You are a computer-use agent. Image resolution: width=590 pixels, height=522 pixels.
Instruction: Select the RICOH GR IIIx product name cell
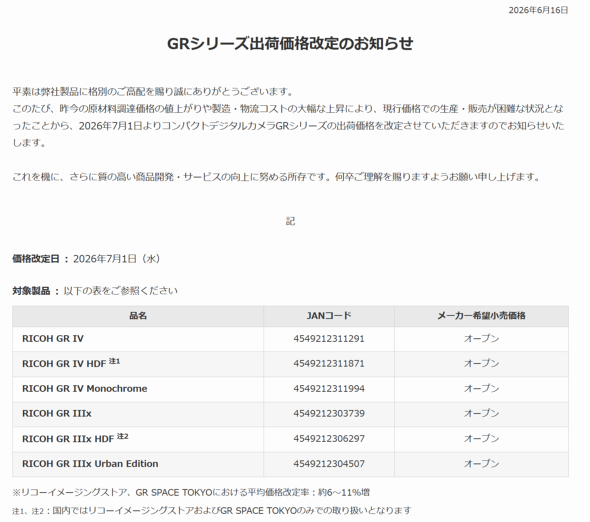click(138, 414)
